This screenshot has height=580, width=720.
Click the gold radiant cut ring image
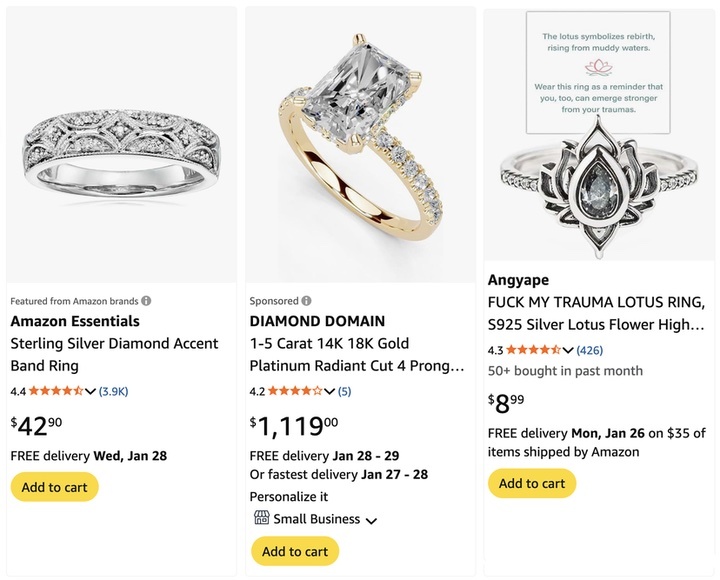pyautogui.click(x=360, y=145)
